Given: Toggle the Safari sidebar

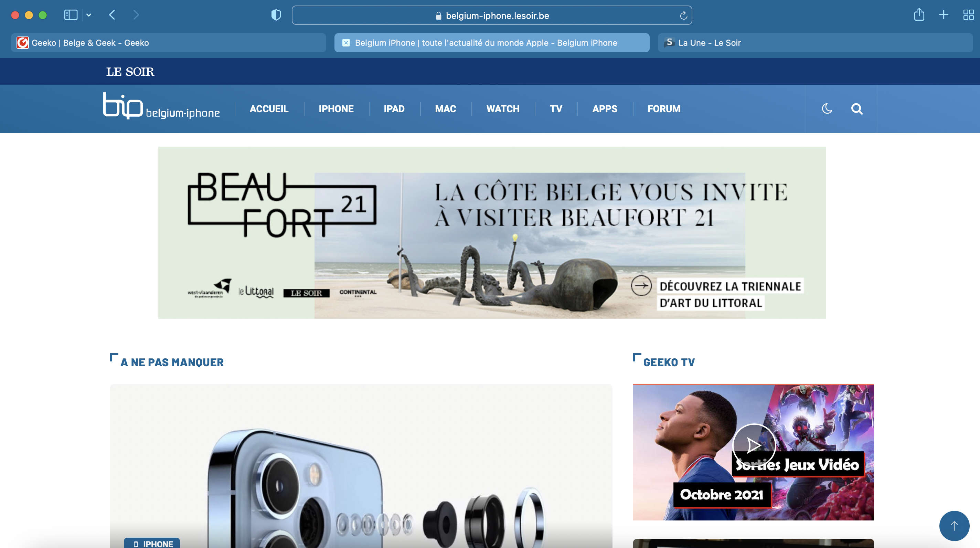Looking at the screenshot, I should pos(71,15).
